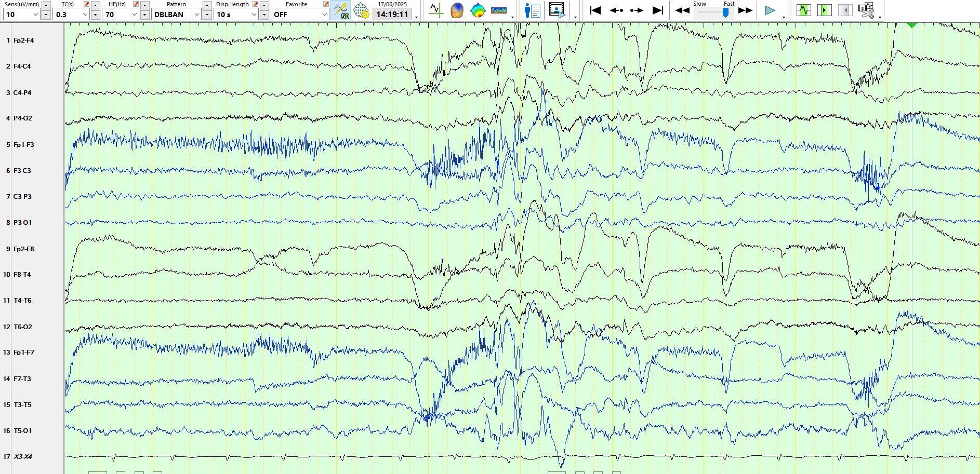The height and width of the screenshot is (474, 980).
Task: Open the TC(s) time constant dropdown
Action: 71,15
